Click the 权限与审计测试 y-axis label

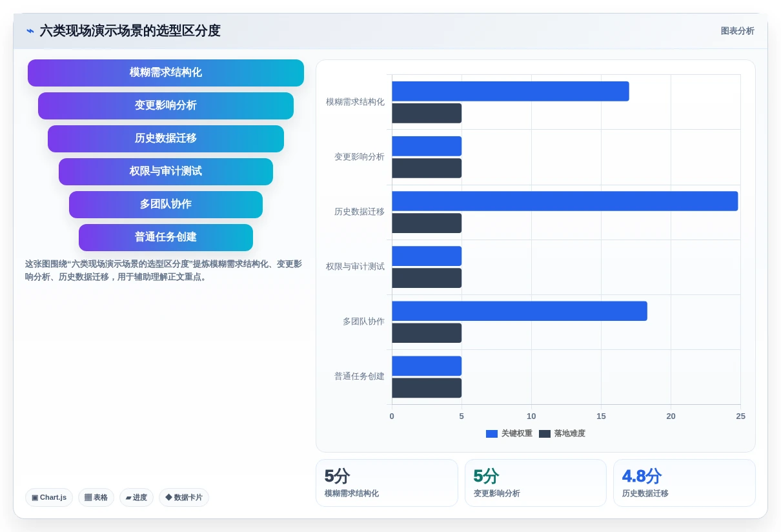[355, 267]
